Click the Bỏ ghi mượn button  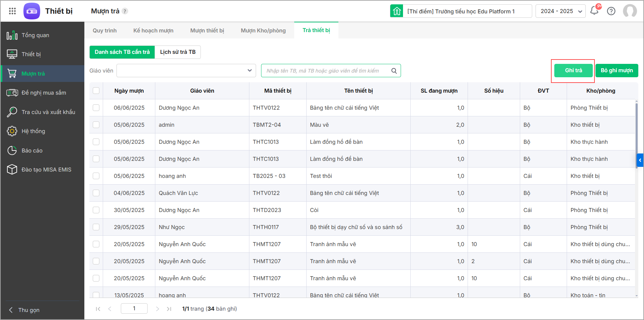tap(617, 71)
